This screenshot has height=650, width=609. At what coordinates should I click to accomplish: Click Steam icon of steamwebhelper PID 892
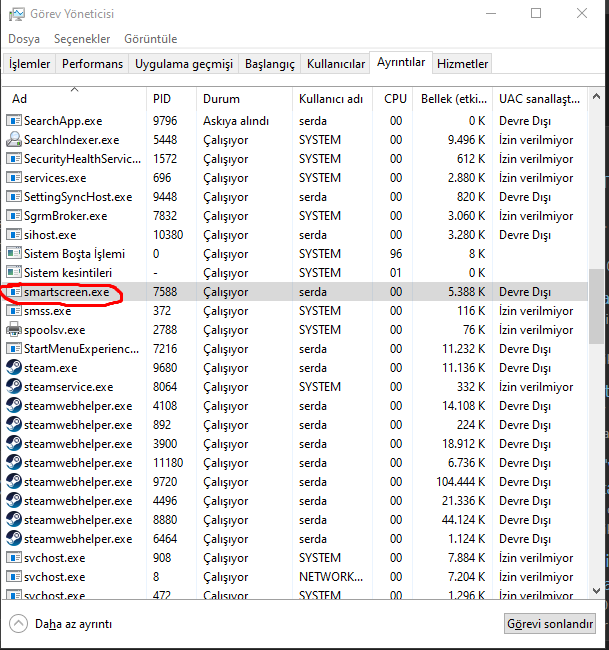pos(14,425)
